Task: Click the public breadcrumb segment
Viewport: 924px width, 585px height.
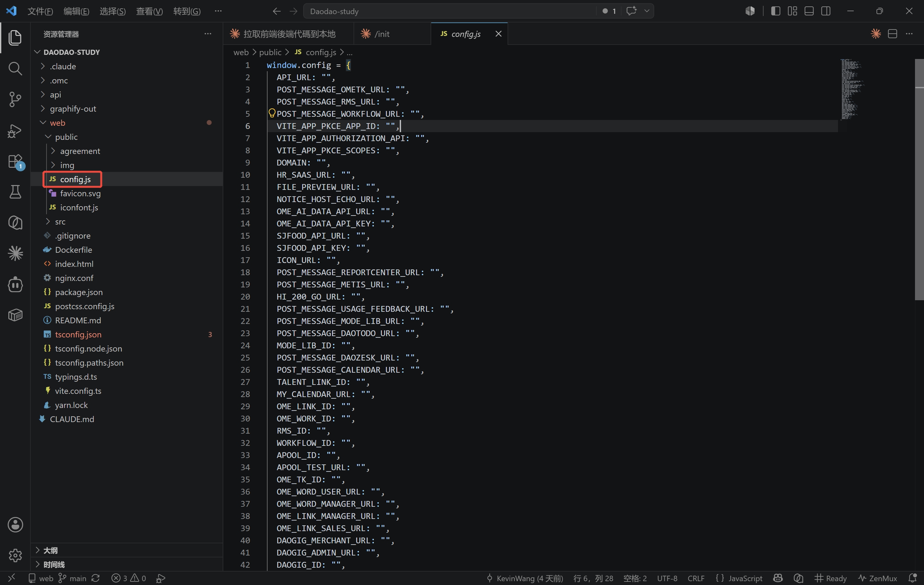Action: coord(270,52)
